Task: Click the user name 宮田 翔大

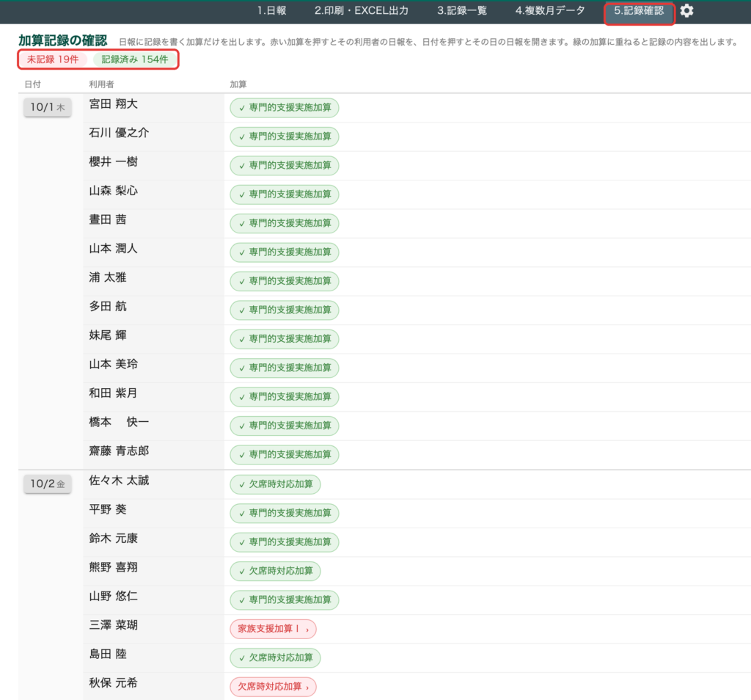Action: point(114,104)
